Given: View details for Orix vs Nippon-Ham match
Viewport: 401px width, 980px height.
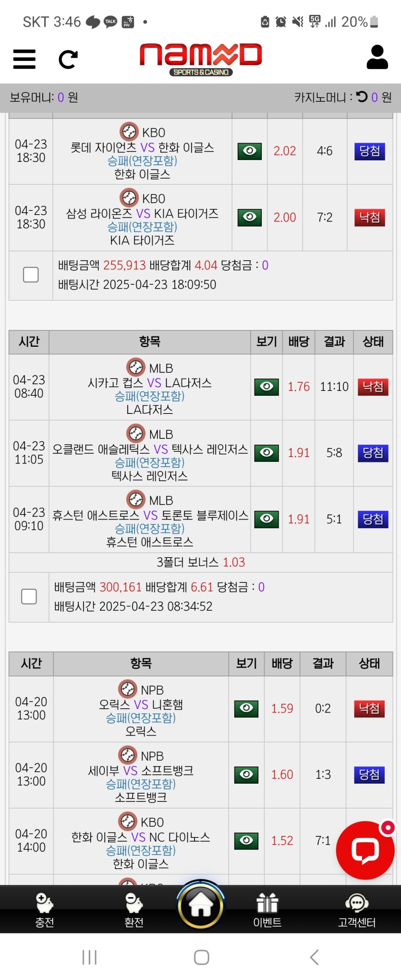Looking at the screenshot, I should pyautogui.click(x=246, y=708).
